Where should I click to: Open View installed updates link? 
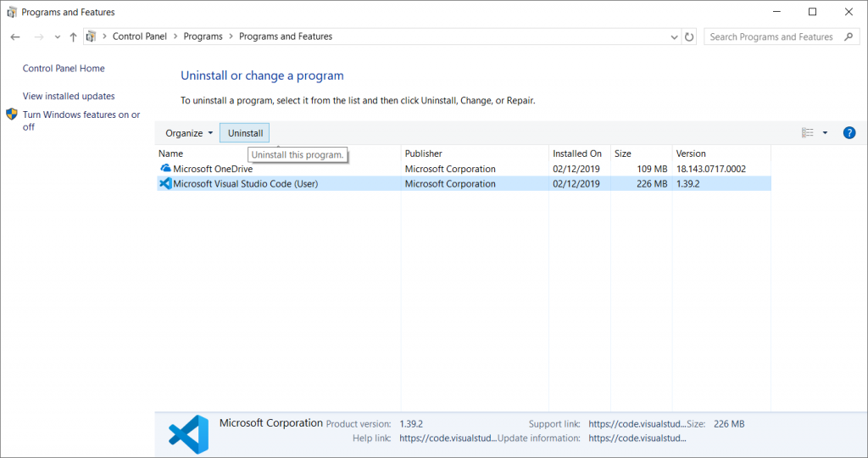(69, 96)
